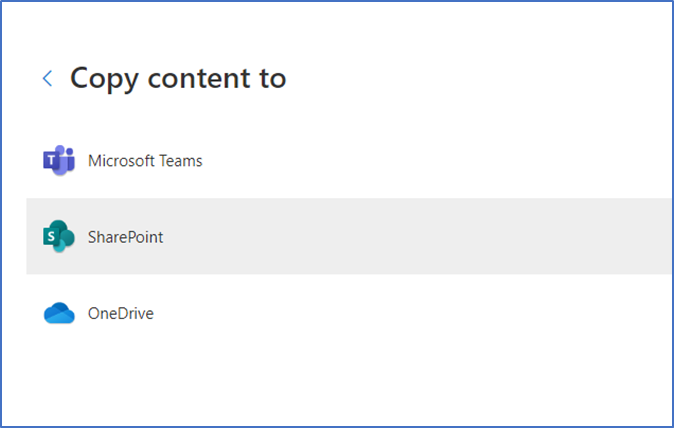Click the green SharePoint logo icon
Viewport: 674px width, 428px height.
point(59,236)
